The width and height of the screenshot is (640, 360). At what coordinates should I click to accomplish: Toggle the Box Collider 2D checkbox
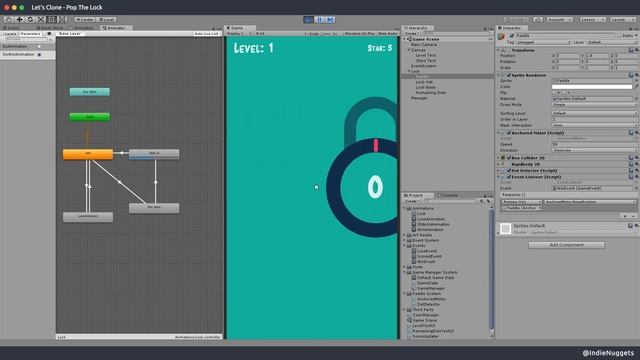(509, 158)
